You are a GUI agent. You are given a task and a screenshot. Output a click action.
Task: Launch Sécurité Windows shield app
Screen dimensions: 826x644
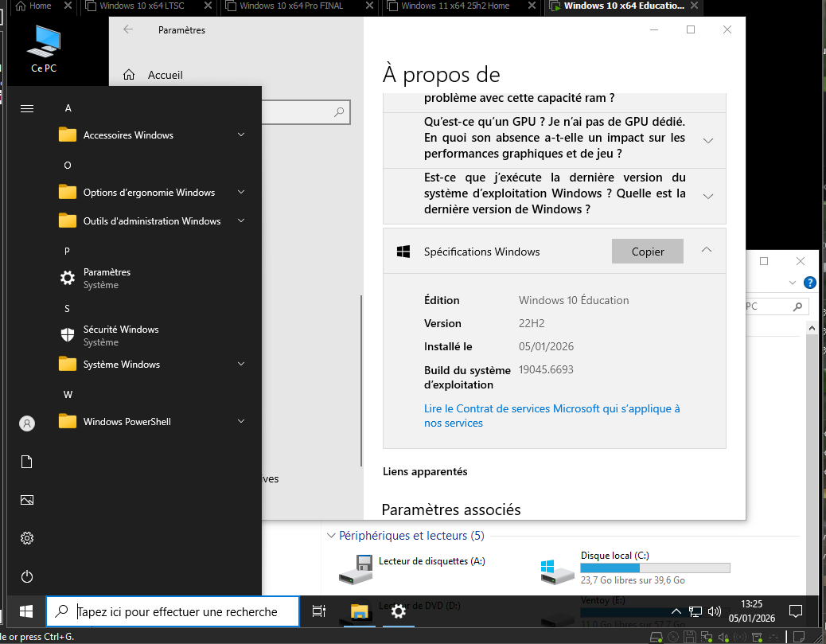[x=68, y=335]
